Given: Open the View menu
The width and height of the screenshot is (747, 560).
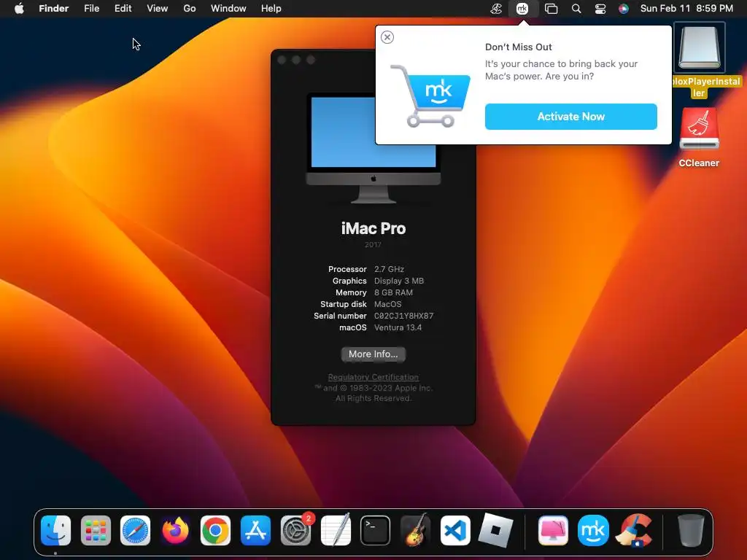Looking at the screenshot, I should 158,9.
